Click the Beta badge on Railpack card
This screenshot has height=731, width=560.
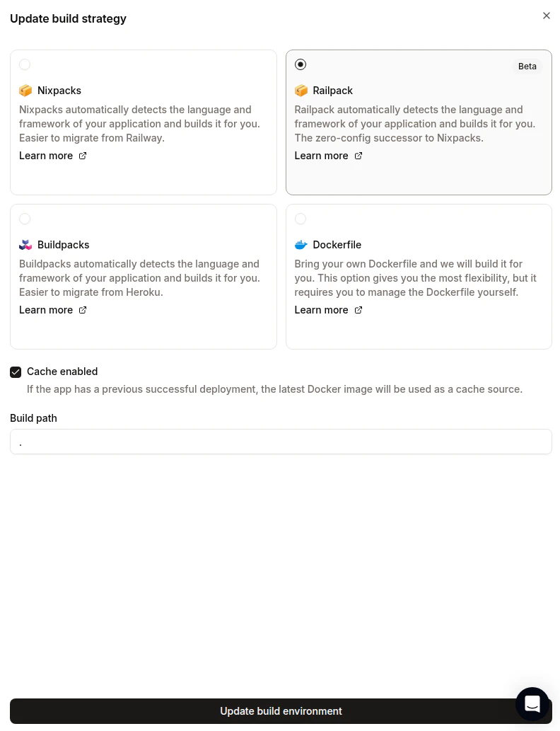coord(527,67)
